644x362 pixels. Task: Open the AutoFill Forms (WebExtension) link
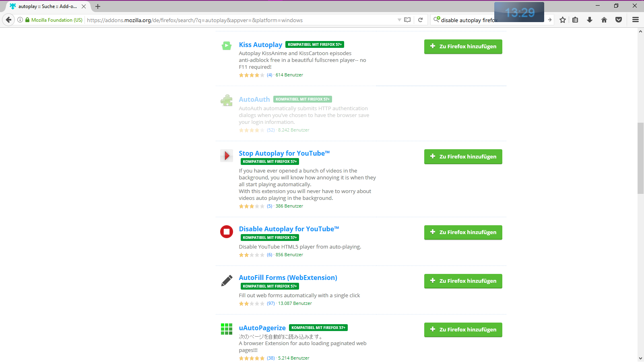[288, 278]
